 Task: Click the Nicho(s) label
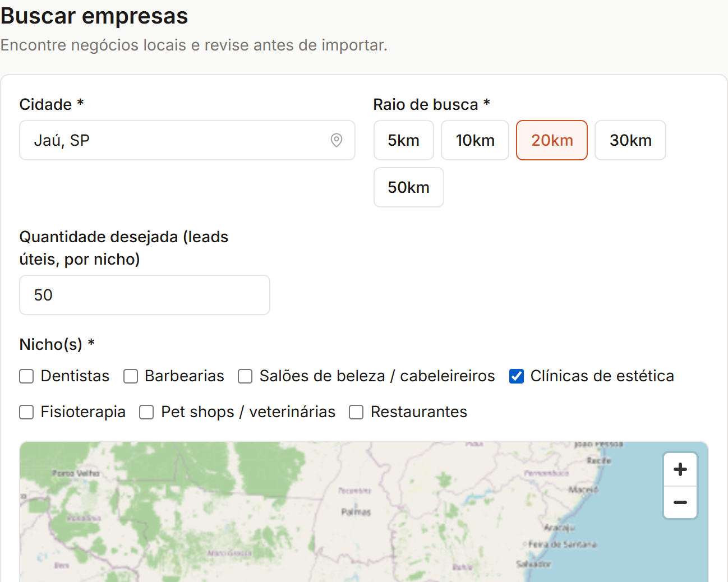click(57, 344)
